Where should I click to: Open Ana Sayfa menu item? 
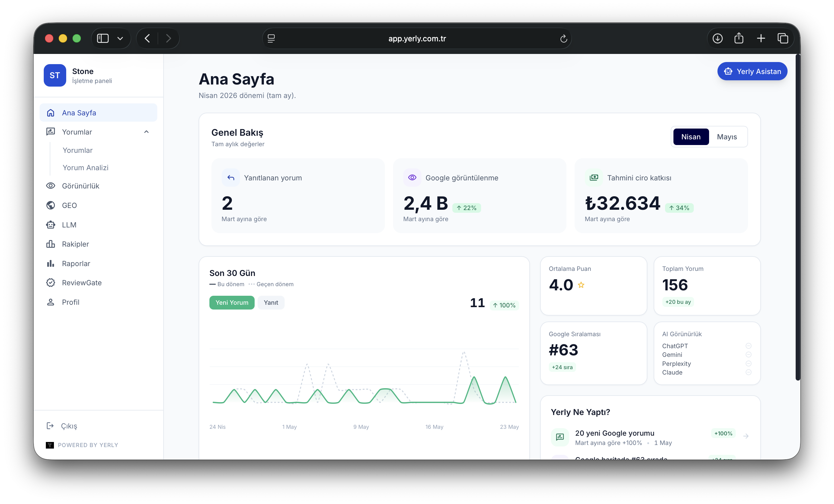99,113
